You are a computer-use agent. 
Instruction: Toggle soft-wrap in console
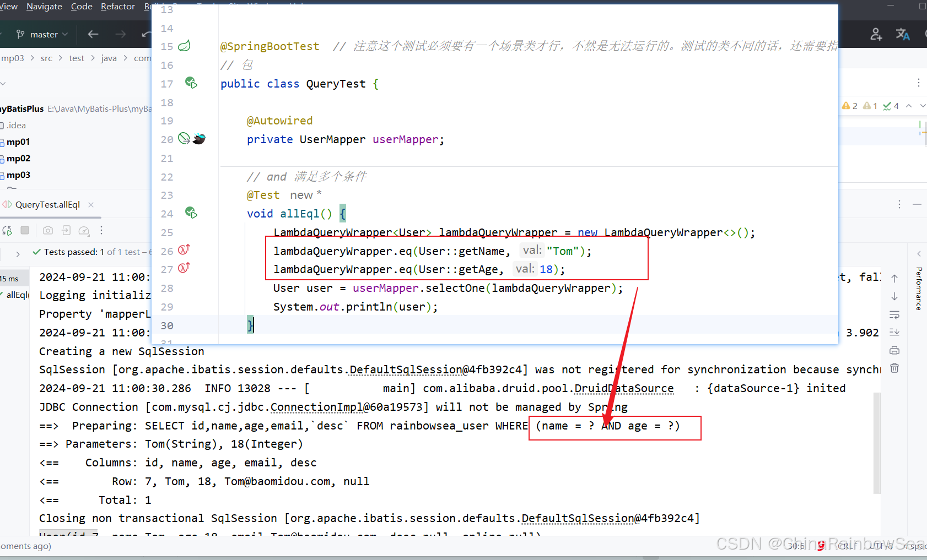tap(894, 314)
